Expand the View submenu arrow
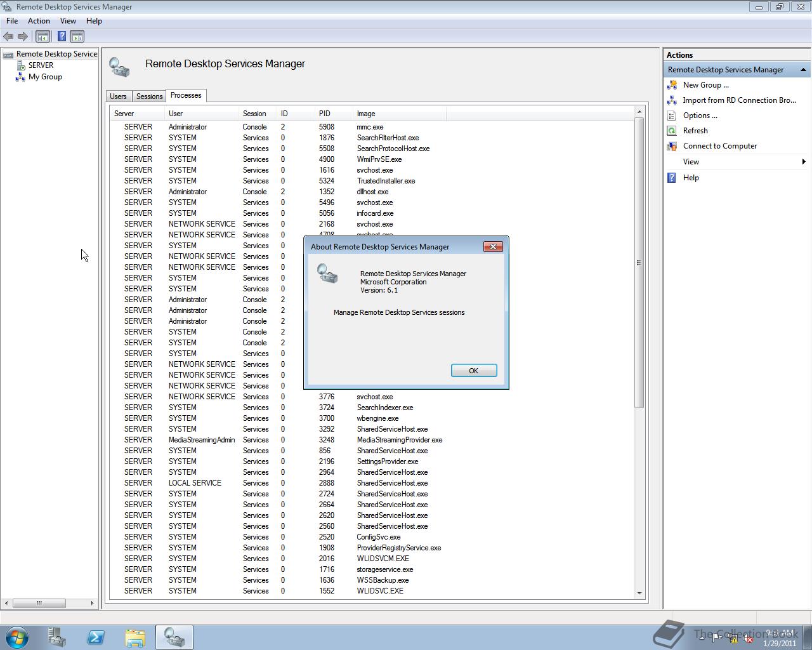The image size is (812, 650). pos(804,161)
